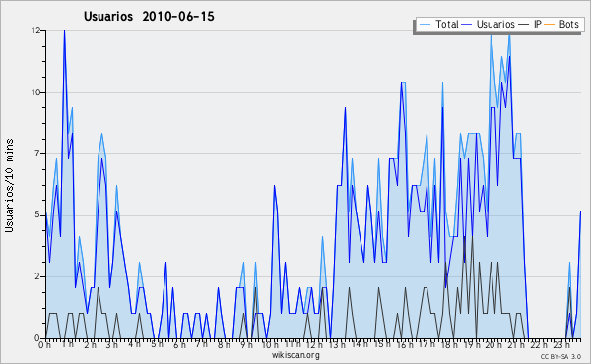The height and width of the screenshot is (364, 591).
Task: Click the x-axis label '13 h'
Action: [x=337, y=344]
